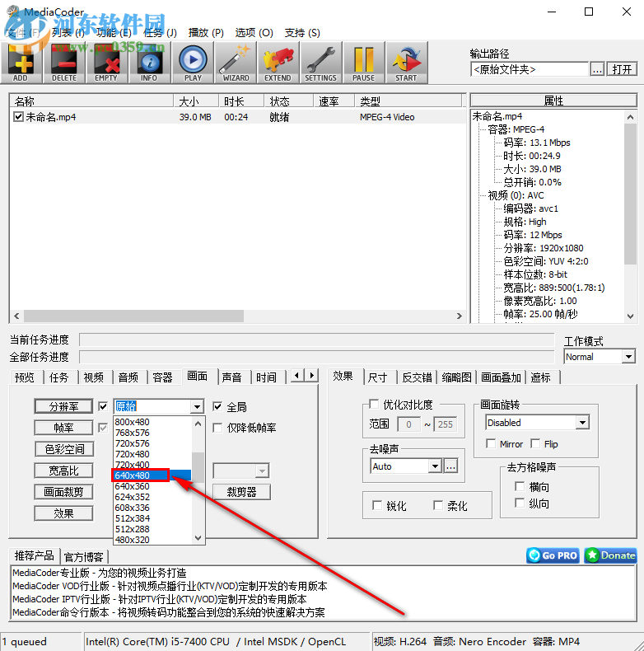Enable the Flip checkbox
The height and width of the screenshot is (651, 644).
coord(535,444)
